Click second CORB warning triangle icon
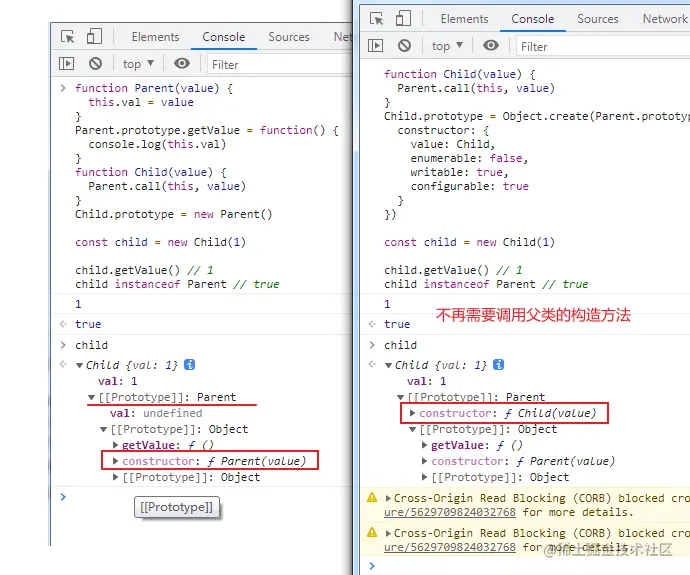The width and height of the screenshot is (690, 575). (x=372, y=532)
